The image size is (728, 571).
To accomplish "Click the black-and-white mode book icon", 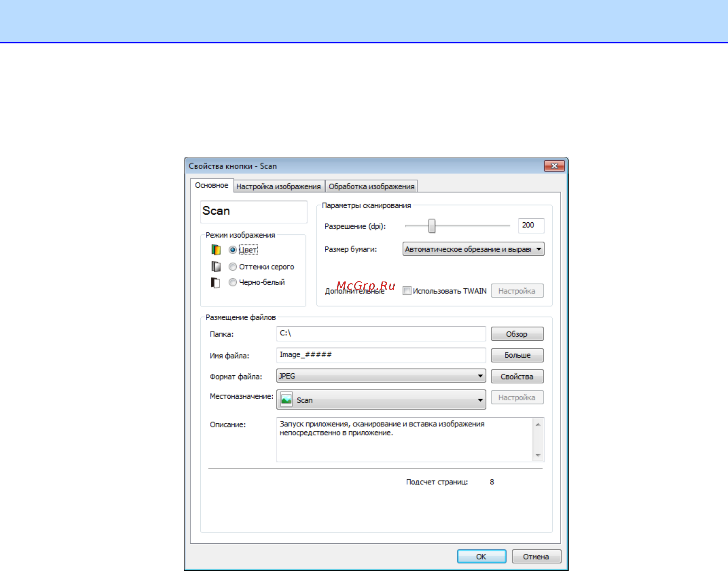I will click(215, 282).
